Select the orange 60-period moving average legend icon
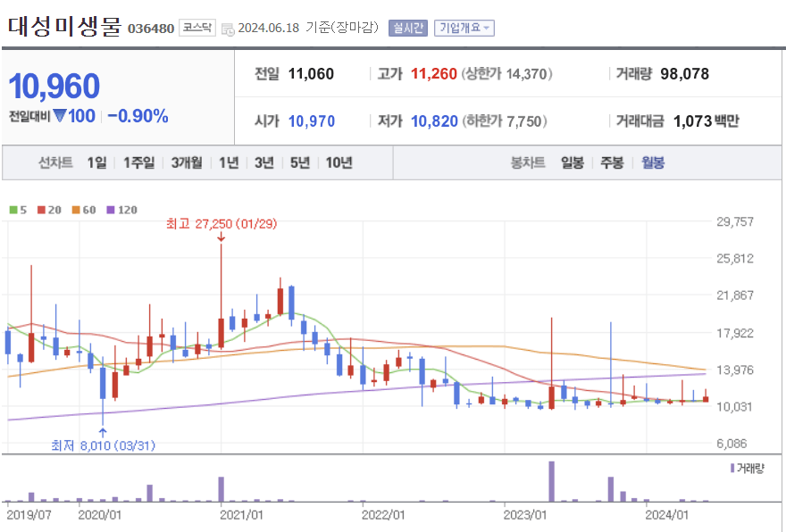 74,208
